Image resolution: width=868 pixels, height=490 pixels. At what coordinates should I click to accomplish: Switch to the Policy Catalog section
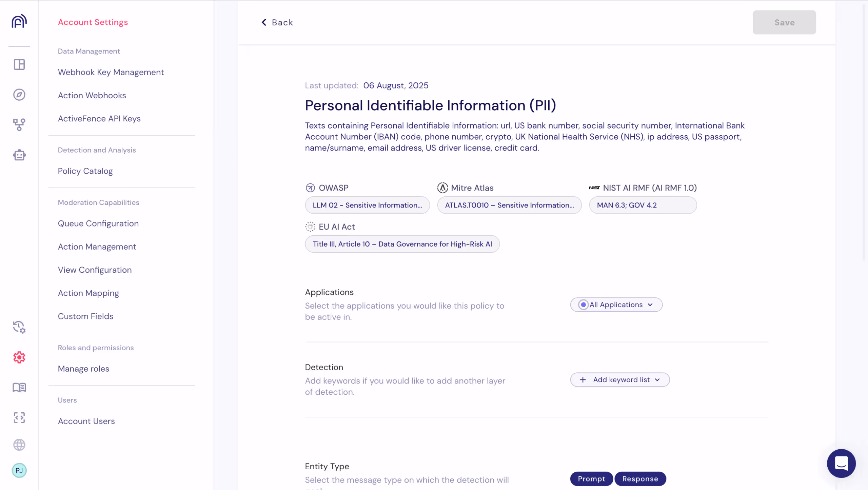point(85,171)
